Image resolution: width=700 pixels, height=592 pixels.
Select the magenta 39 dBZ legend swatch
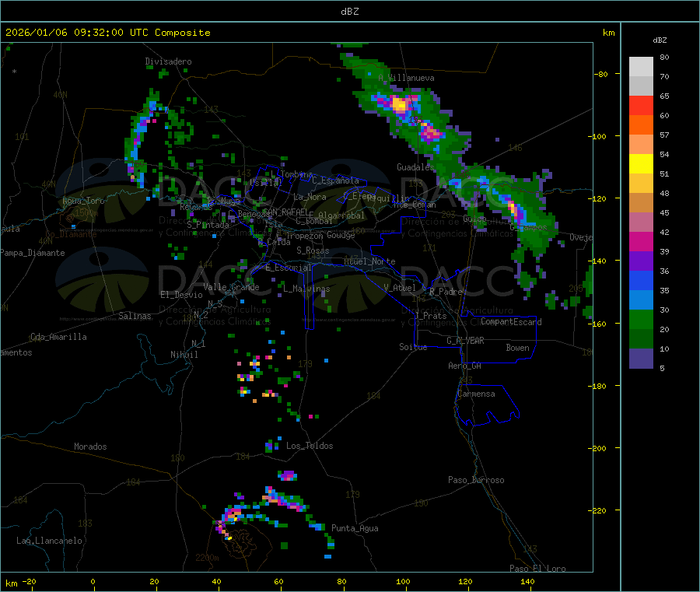pos(641,241)
